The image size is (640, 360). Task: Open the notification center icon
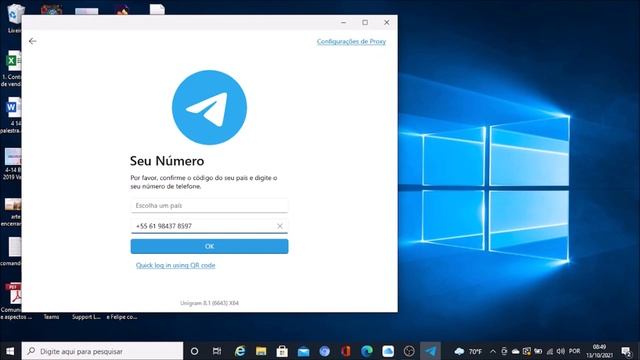pos(626,351)
